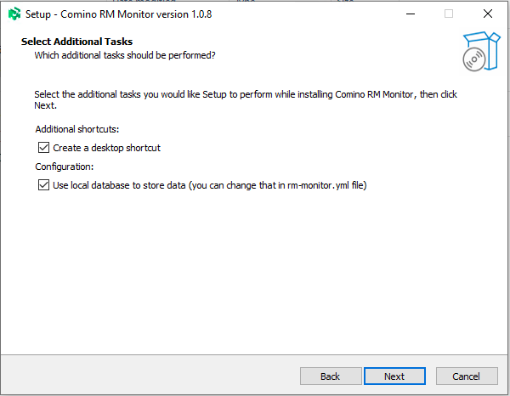Close the Setup window with X
510x396 pixels.
click(488, 14)
